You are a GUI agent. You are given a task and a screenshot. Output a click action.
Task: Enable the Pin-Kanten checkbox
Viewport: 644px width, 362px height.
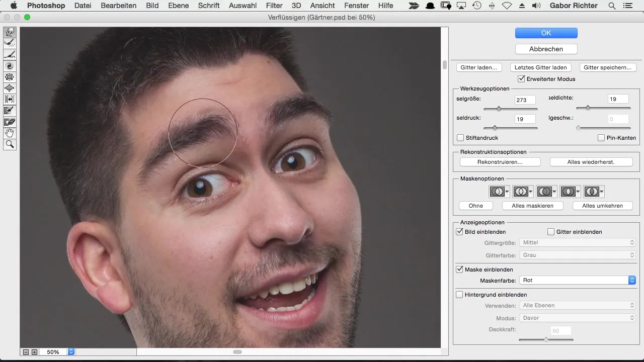[x=601, y=138]
